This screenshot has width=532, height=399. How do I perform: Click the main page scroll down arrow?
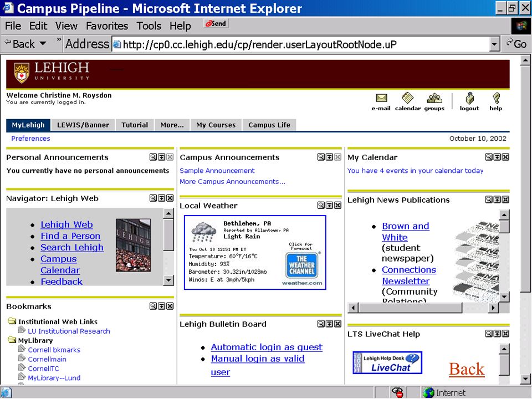525,379
